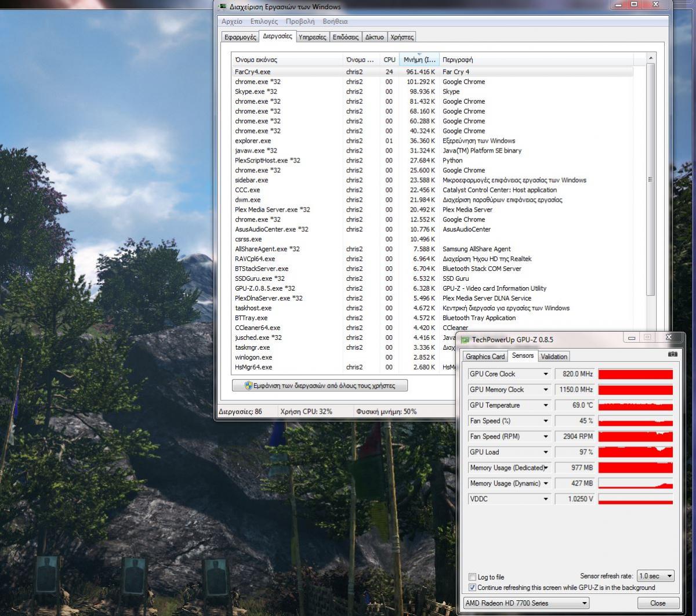Viewport: 696px width, 616px height.
Task: Open Fan Speed (RPM) sensor dropdown
Action: (545, 437)
